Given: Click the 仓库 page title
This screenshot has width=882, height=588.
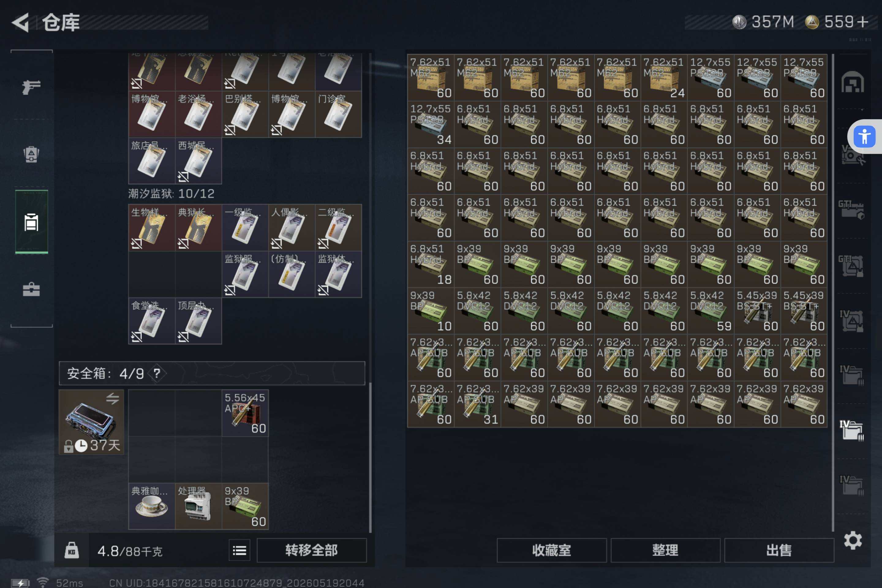Looking at the screenshot, I should pyautogui.click(x=61, y=22).
